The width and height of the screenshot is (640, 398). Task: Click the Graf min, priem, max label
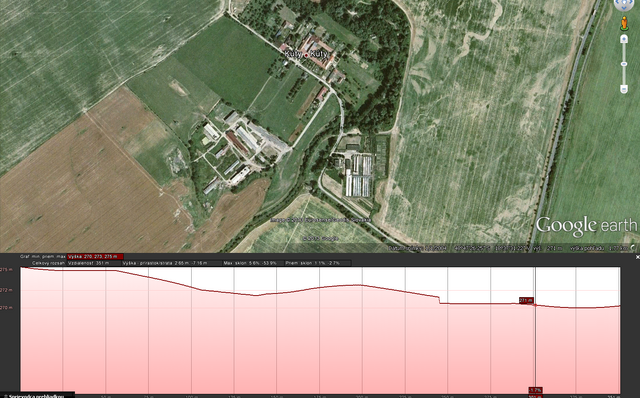[43, 256]
